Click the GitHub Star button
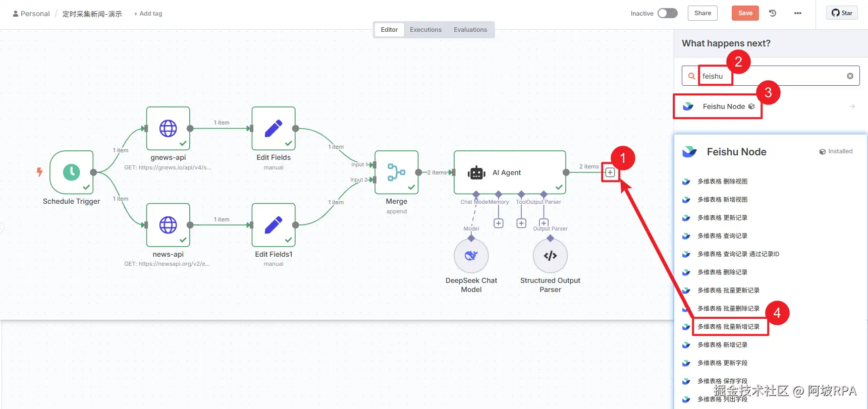 point(842,13)
